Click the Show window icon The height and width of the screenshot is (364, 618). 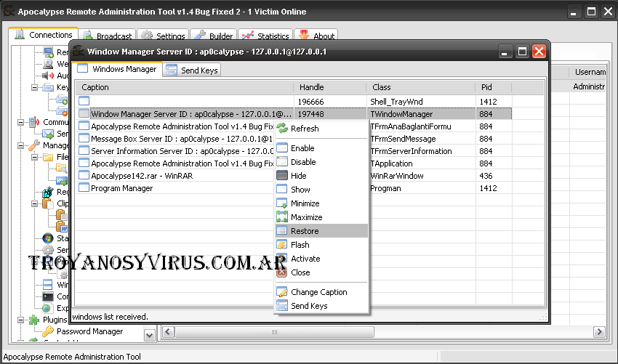click(282, 190)
